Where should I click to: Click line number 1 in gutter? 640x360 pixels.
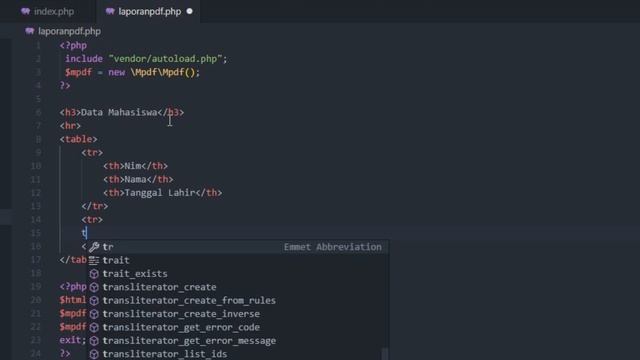[38, 45]
